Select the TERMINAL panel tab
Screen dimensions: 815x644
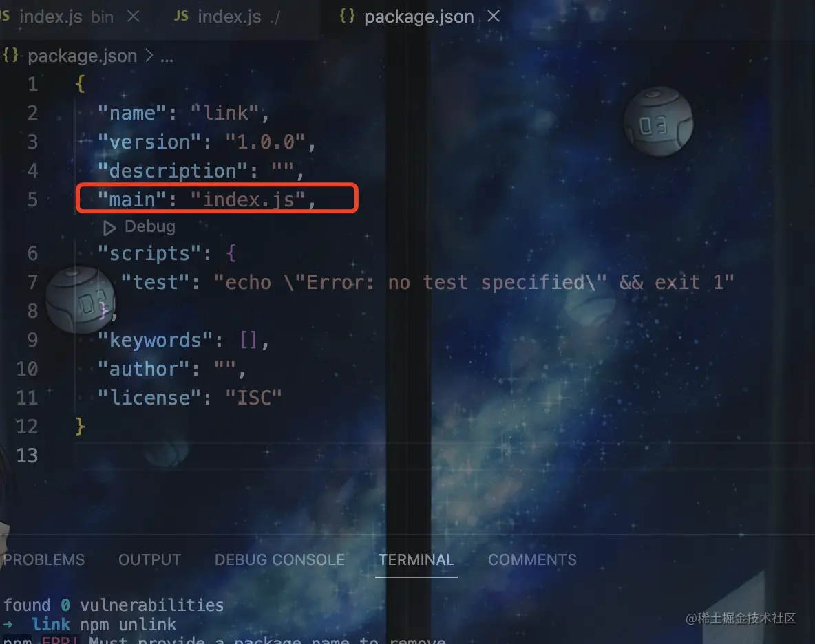pyautogui.click(x=416, y=559)
